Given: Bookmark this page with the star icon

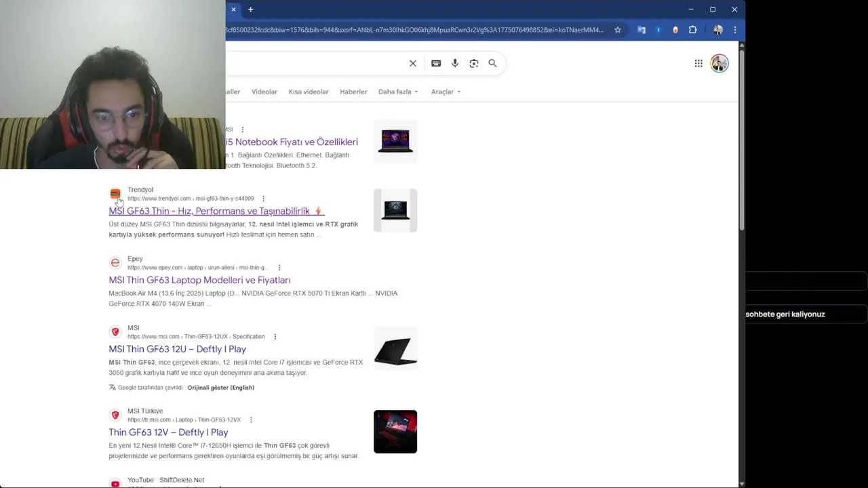Looking at the screenshot, I should coord(617,30).
